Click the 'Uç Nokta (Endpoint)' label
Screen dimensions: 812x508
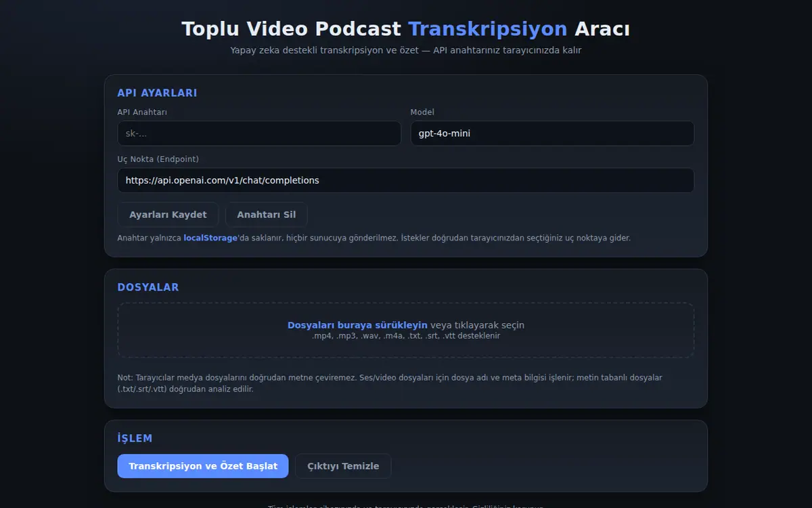pos(158,159)
